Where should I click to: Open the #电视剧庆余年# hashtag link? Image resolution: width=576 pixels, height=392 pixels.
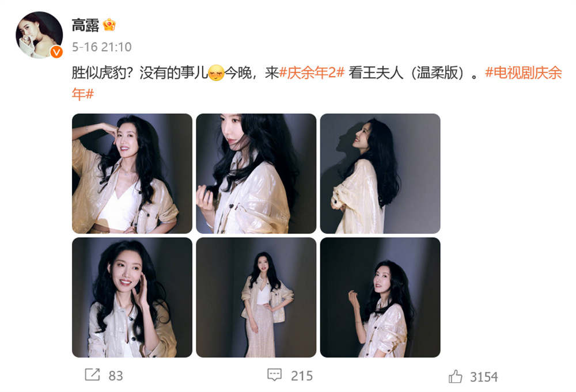coord(317,83)
